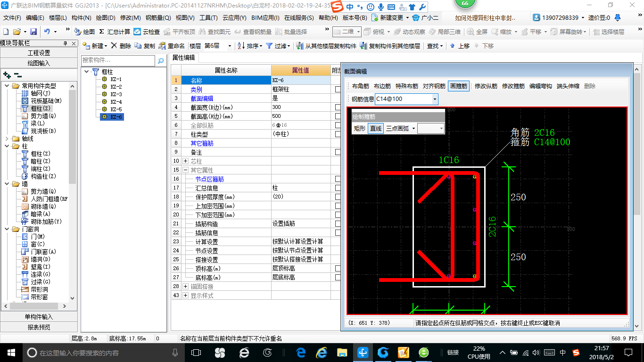This screenshot has height=362, width=644.
Task: Toggle 截面宽(B边) row checkbox
Action: point(338,107)
